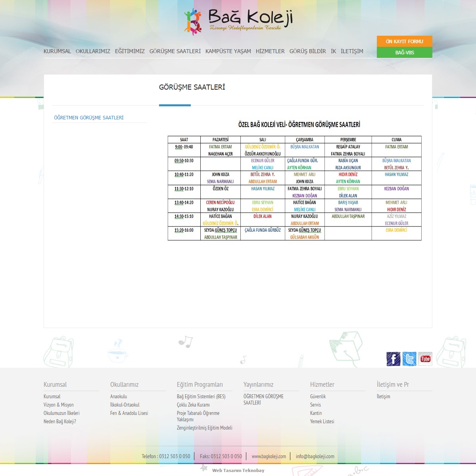Select ÖĞRETMEN GÖRÜŞME SAATLERİ sidebar link
The width and height of the screenshot is (476, 476).
(x=89, y=118)
